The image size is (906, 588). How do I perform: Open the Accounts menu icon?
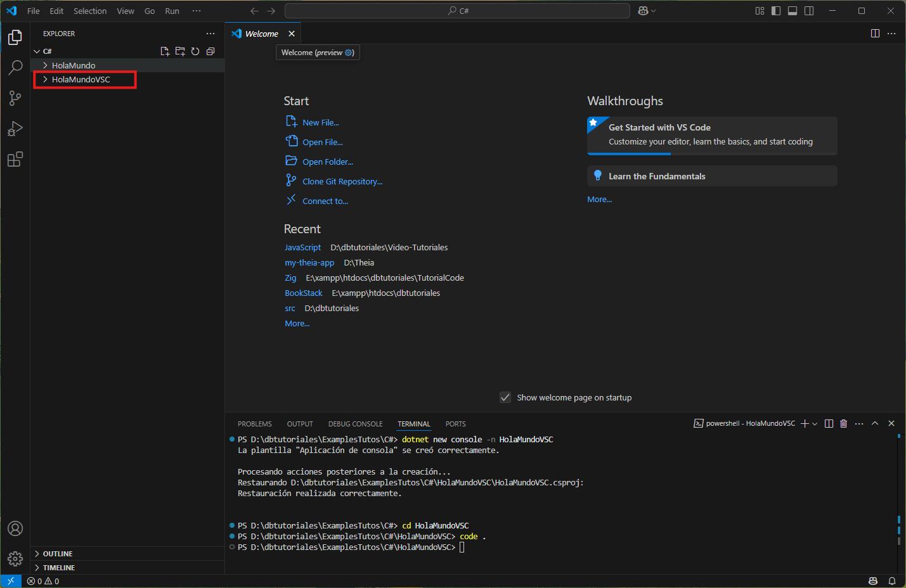[15, 528]
